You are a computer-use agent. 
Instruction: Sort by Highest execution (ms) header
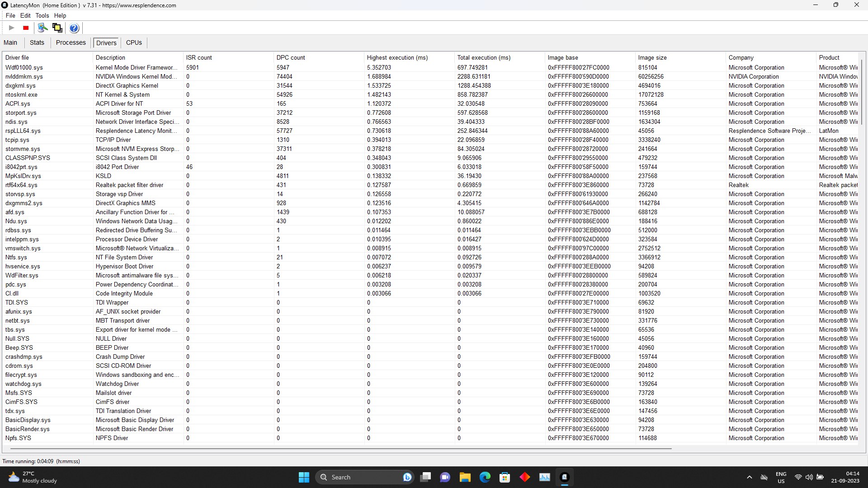(409, 57)
